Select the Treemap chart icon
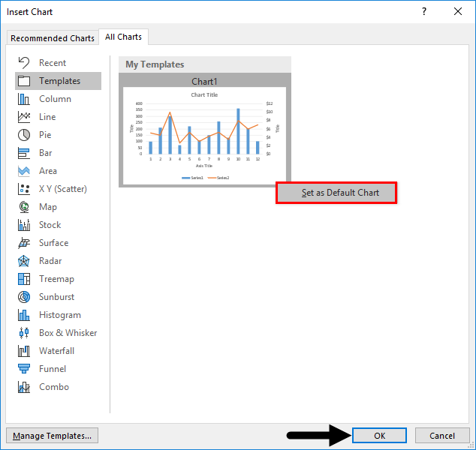Image resolution: width=476 pixels, height=450 pixels. 24,279
